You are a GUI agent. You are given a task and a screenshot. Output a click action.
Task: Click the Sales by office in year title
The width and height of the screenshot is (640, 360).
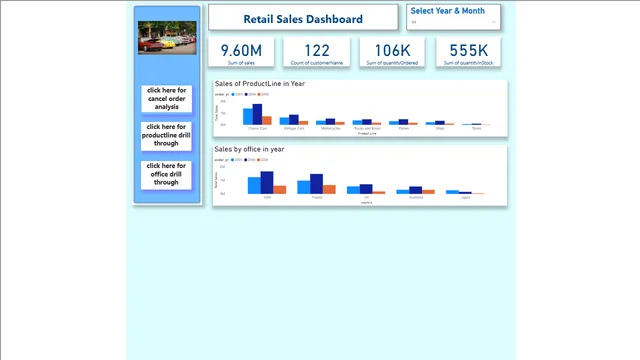(x=249, y=149)
